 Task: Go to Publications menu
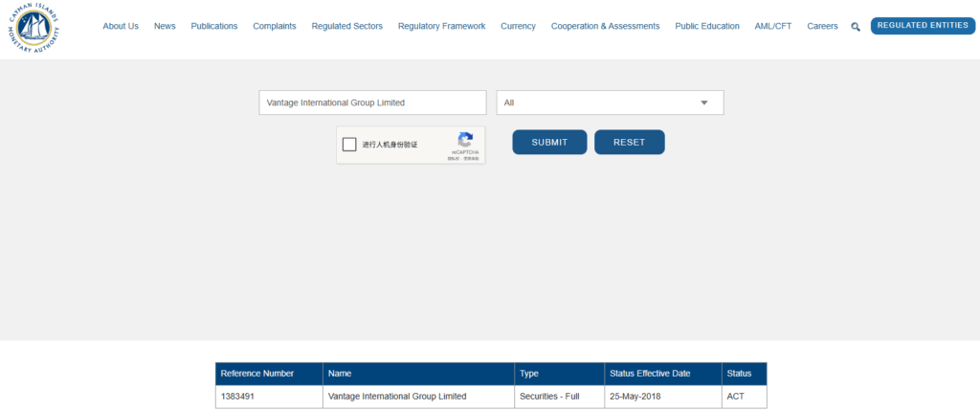pyautogui.click(x=214, y=26)
